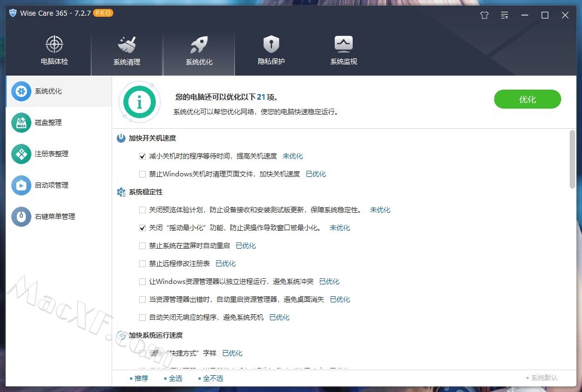
Task: Click 已优化 status beside 禁止Windows关机时清理页面文件
Action: click(x=316, y=174)
